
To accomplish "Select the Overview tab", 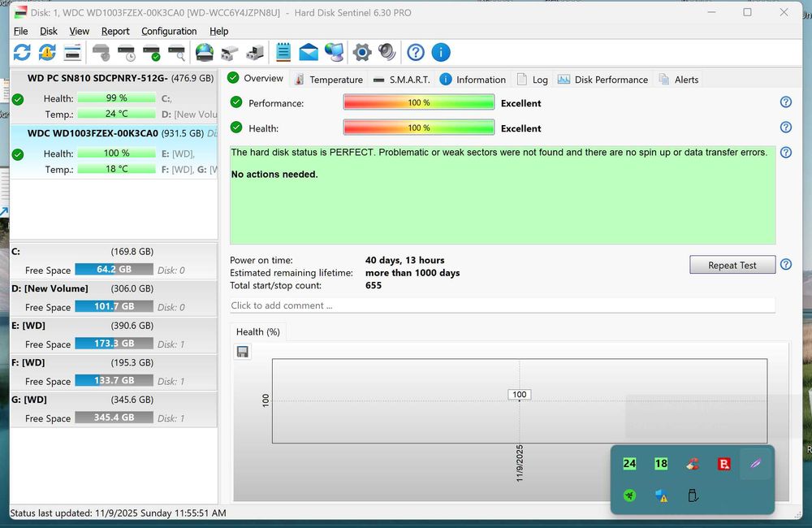I will pos(256,78).
